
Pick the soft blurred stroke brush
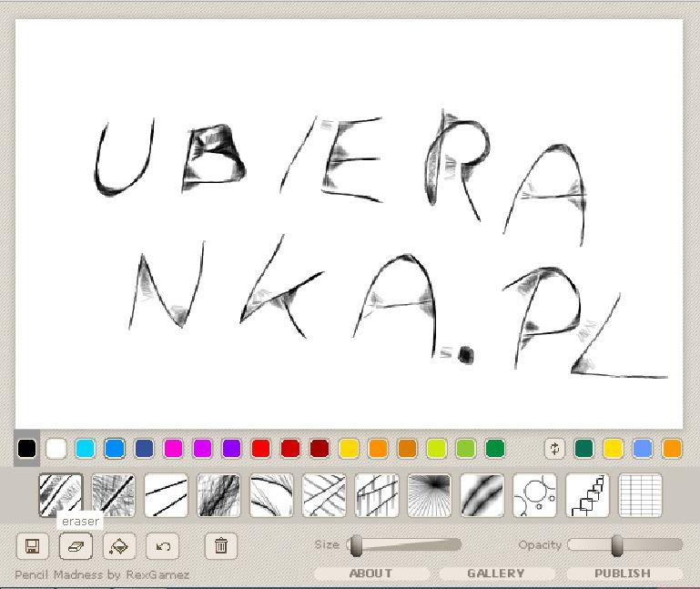pyautogui.click(x=482, y=495)
